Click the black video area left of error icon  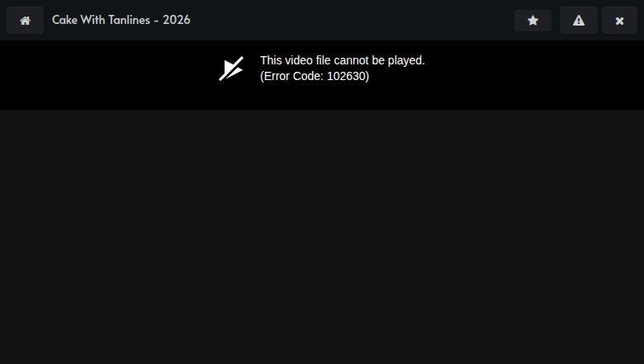point(107,74)
